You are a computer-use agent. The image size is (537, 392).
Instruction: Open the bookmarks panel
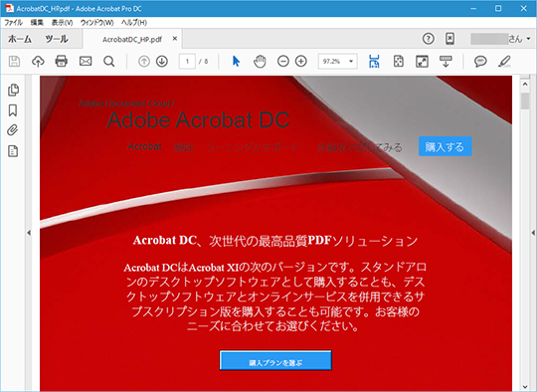(x=13, y=110)
